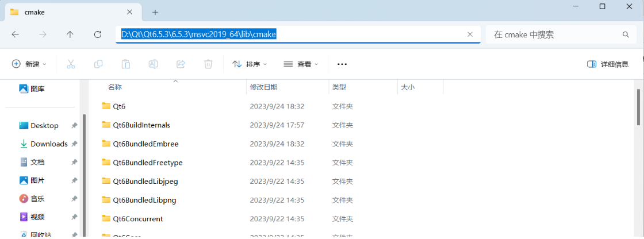Click the pin icon beside 音乐
Image resolution: width=644 pixels, height=239 pixels.
[x=74, y=199]
